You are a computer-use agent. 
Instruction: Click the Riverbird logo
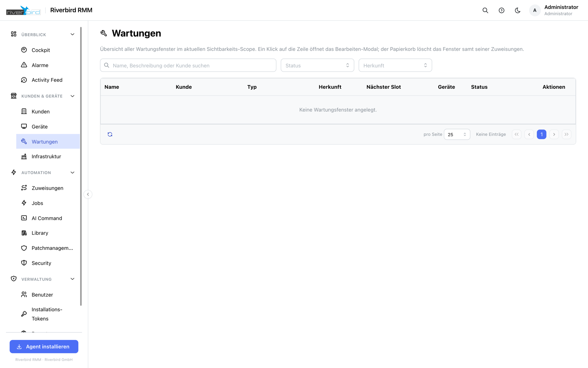24,10
